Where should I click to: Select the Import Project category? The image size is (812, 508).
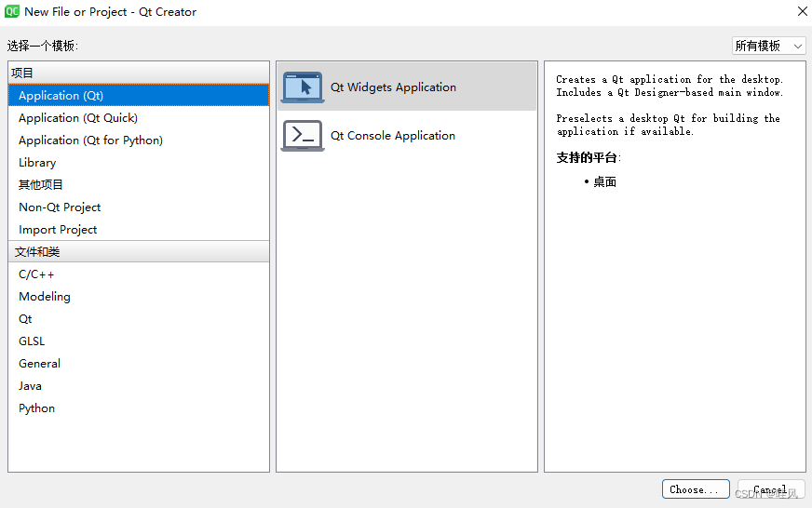coord(139,229)
